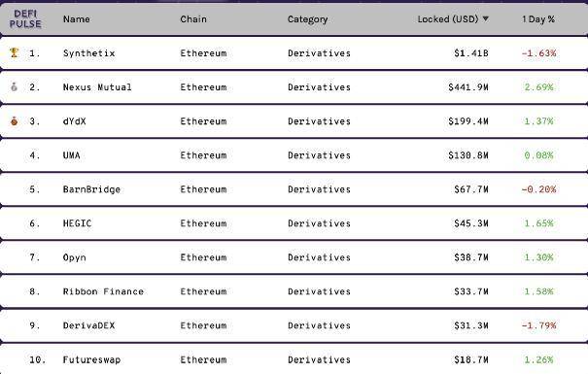The height and width of the screenshot is (374, 588).
Task: Sort the table by the Name column
Action: [77, 19]
